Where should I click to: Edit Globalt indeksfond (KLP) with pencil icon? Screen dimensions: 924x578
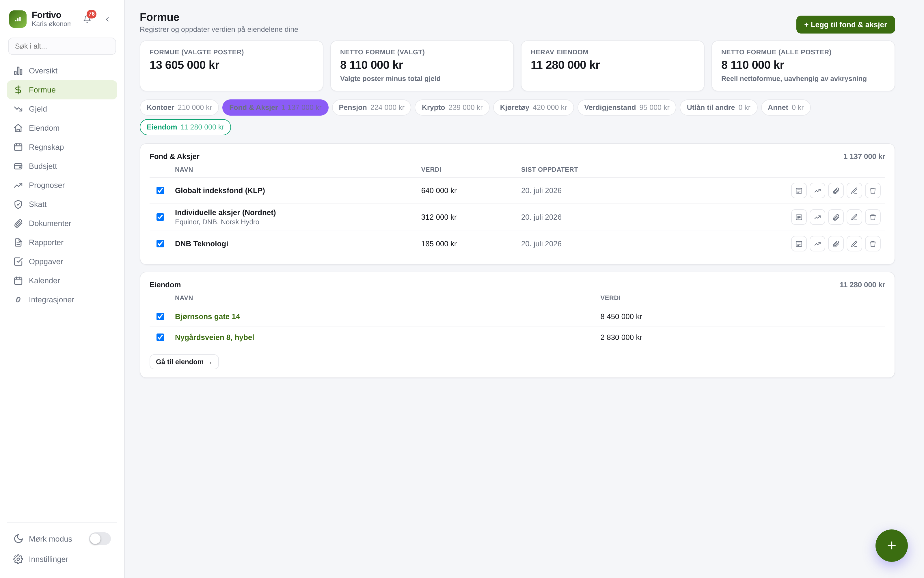point(854,190)
